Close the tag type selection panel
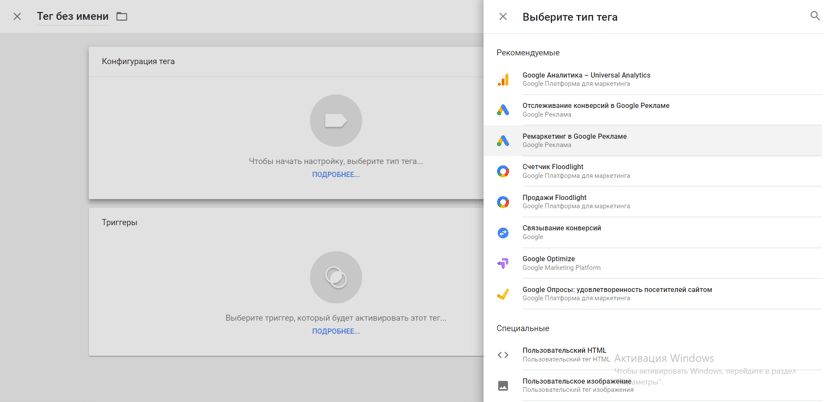The image size is (824, 402). pos(503,17)
